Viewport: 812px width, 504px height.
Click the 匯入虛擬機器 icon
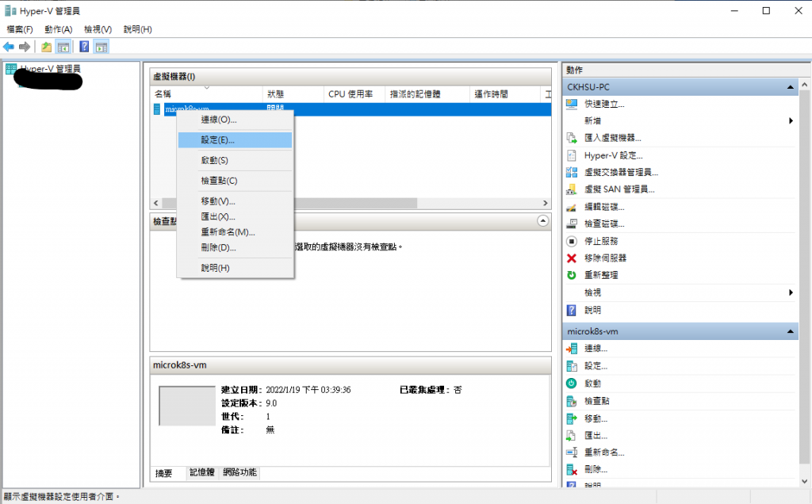(x=572, y=138)
